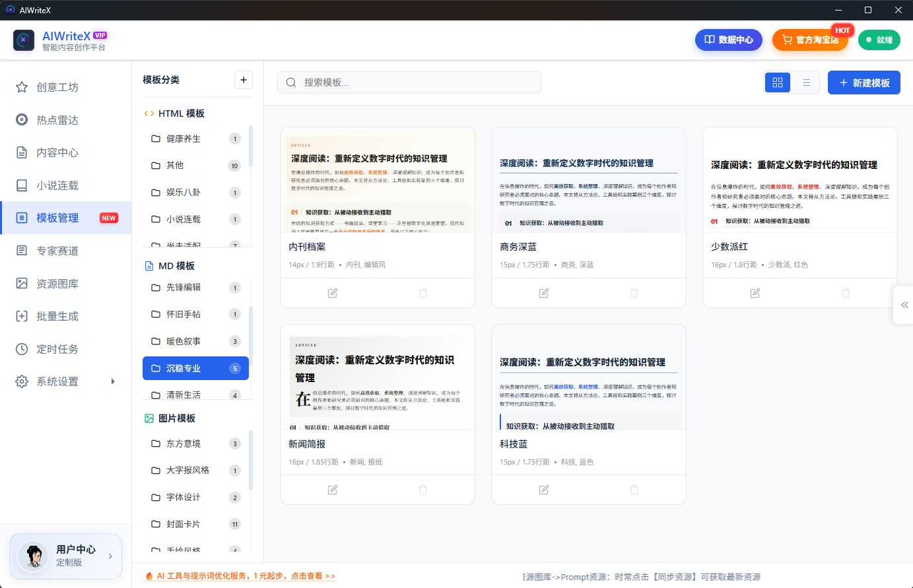Click the 图片模板 image icon
913x588 pixels.
click(149, 418)
